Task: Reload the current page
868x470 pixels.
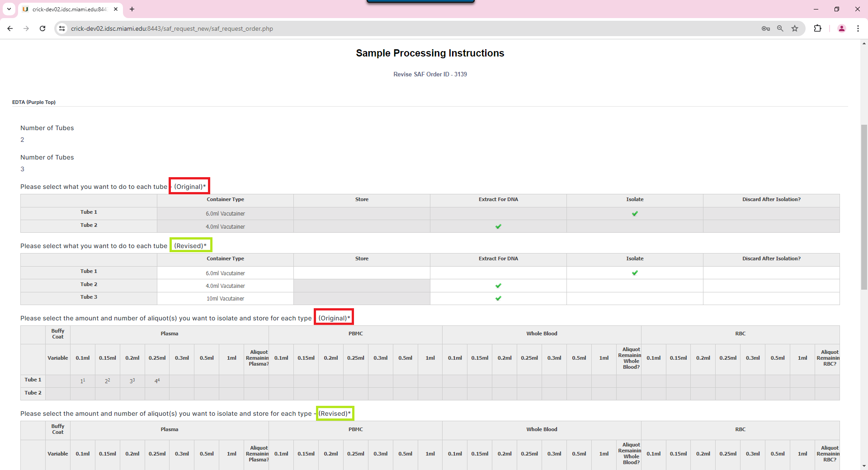Action: (42, 28)
